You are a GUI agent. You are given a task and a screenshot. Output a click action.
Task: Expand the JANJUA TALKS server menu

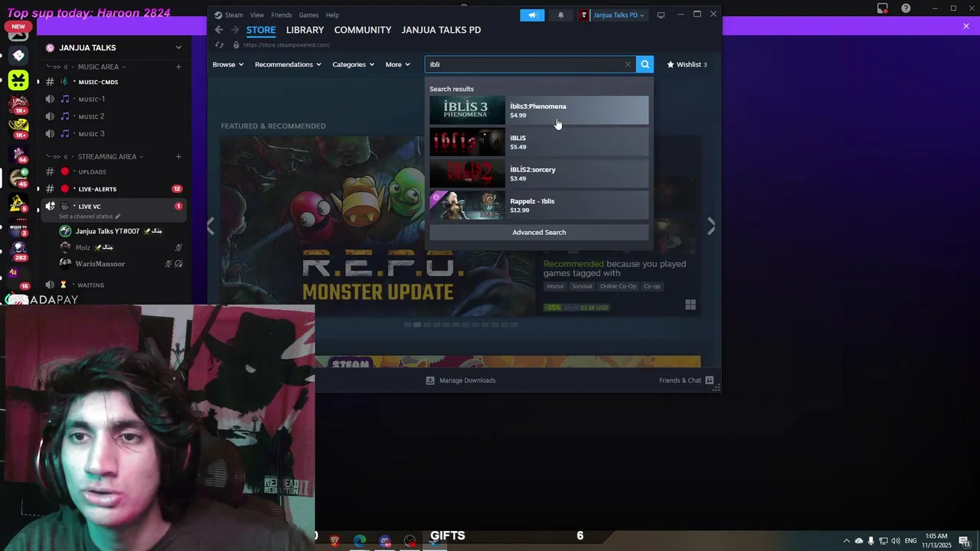pyautogui.click(x=178, y=47)
